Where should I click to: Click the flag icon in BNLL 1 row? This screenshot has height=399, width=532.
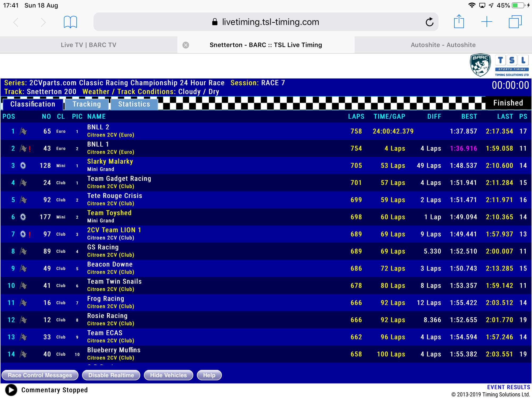tap(23, 148)
